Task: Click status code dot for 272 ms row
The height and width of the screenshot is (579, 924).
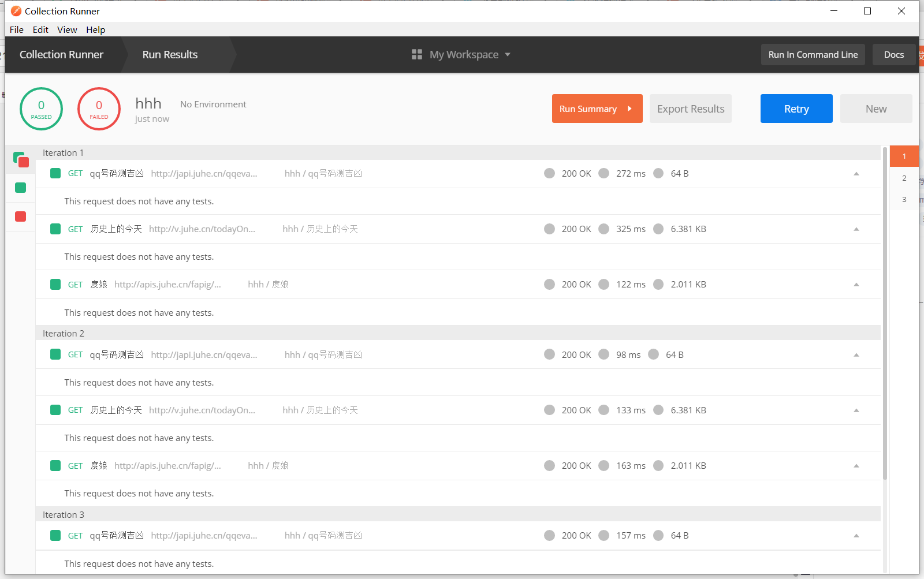Action: click(550, 173)
